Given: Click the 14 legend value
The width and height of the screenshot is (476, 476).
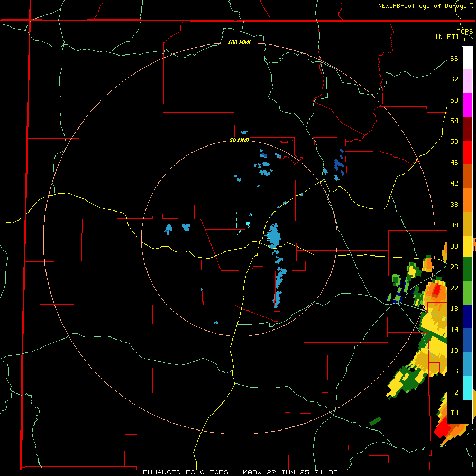Looking at the screenshot, I should (x=454, y=329).
